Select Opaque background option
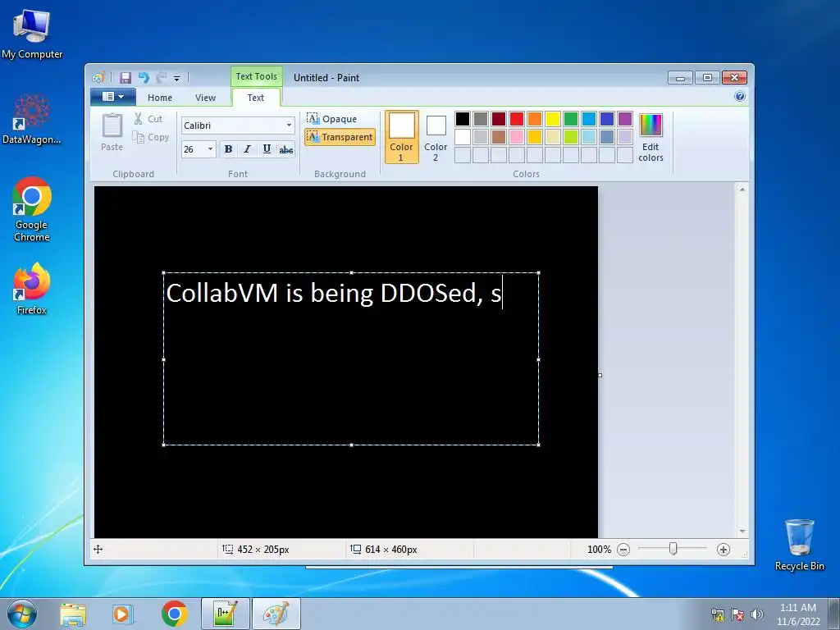840x630 pixels. click(332, 118)
